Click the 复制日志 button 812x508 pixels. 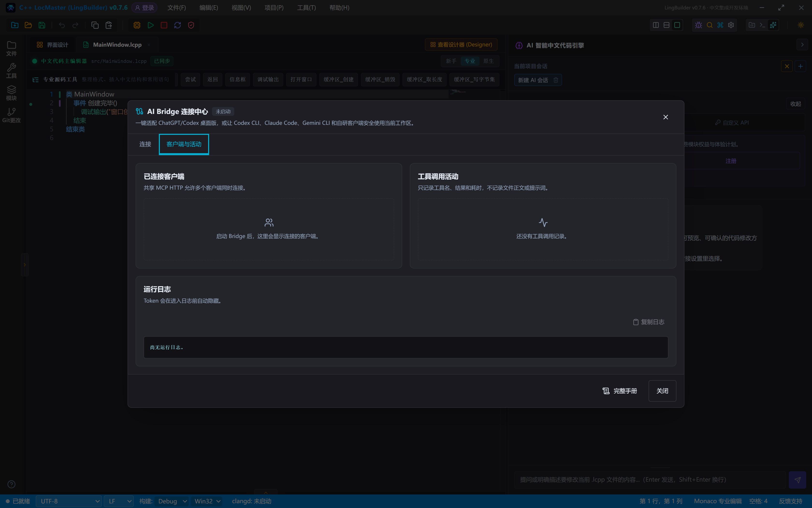tap(649, 322)
